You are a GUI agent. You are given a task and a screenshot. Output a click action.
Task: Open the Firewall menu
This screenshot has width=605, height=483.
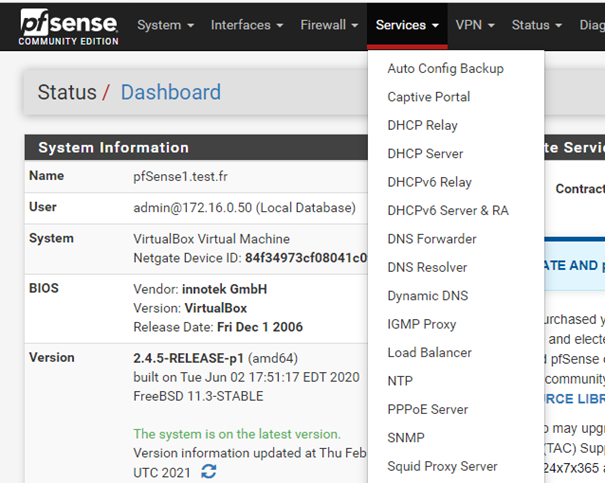click(329, 25)
